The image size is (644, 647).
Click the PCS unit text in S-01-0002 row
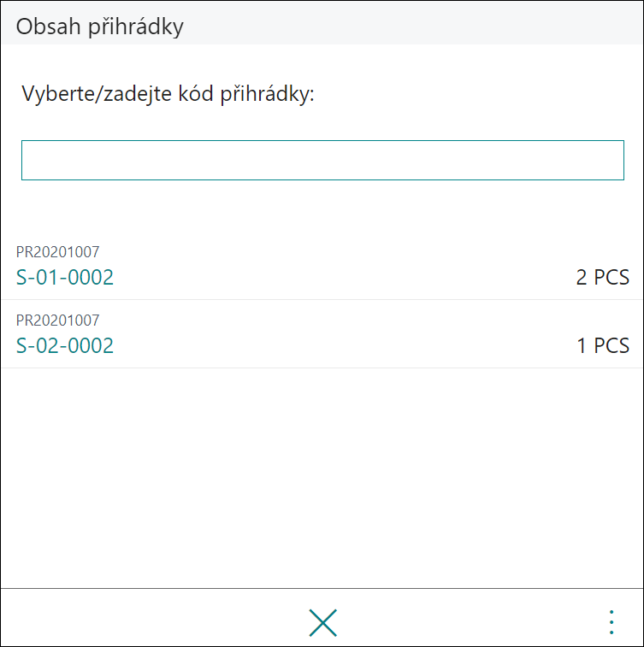[612, 277]
